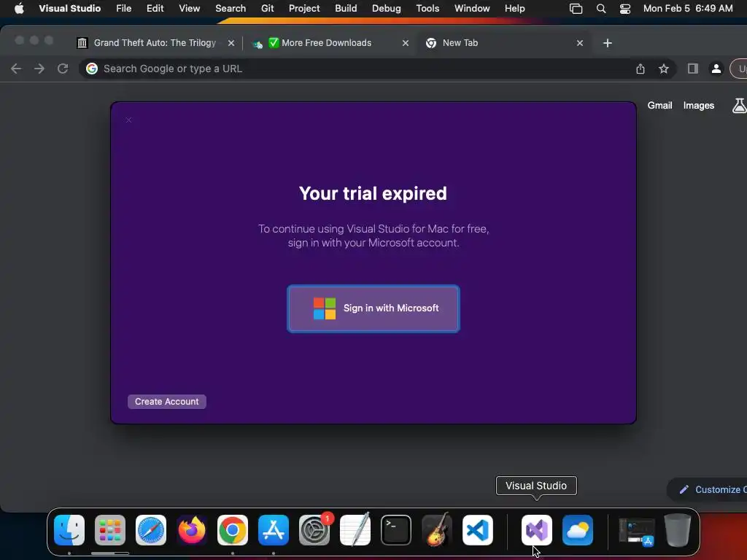Open Terminal from the dock
This screenshot has height=560, width=747.
[396, 530]
